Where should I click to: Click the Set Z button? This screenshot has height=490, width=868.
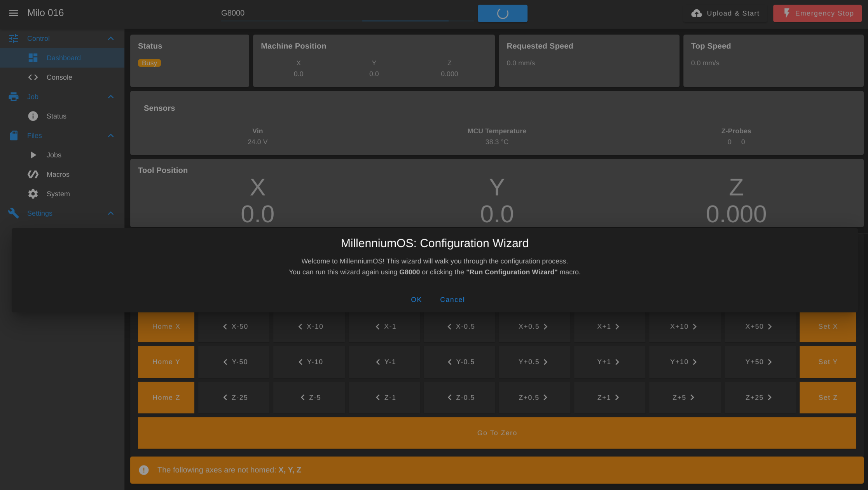[x=828, y=398]
